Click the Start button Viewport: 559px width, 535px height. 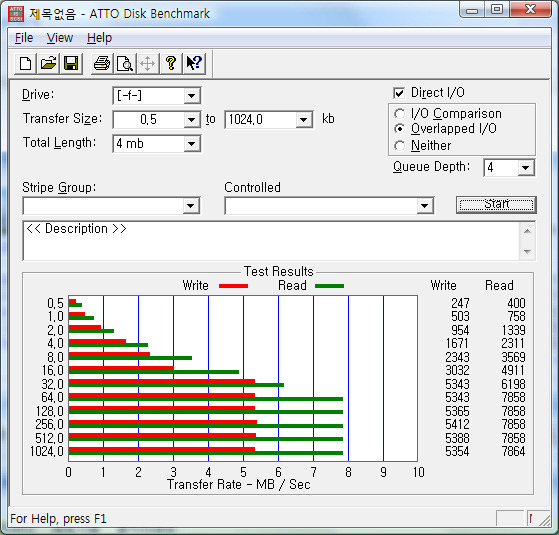tap(496, 205)
